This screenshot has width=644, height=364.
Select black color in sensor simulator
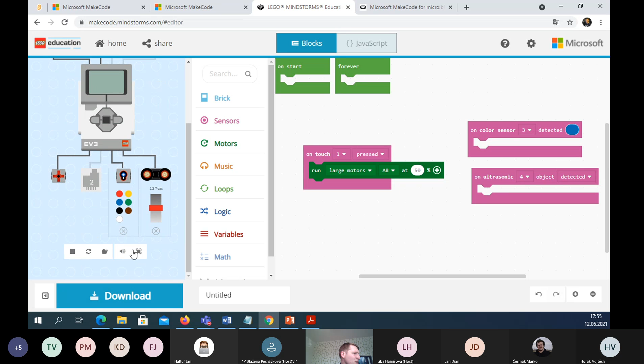[x=119, y=211]
